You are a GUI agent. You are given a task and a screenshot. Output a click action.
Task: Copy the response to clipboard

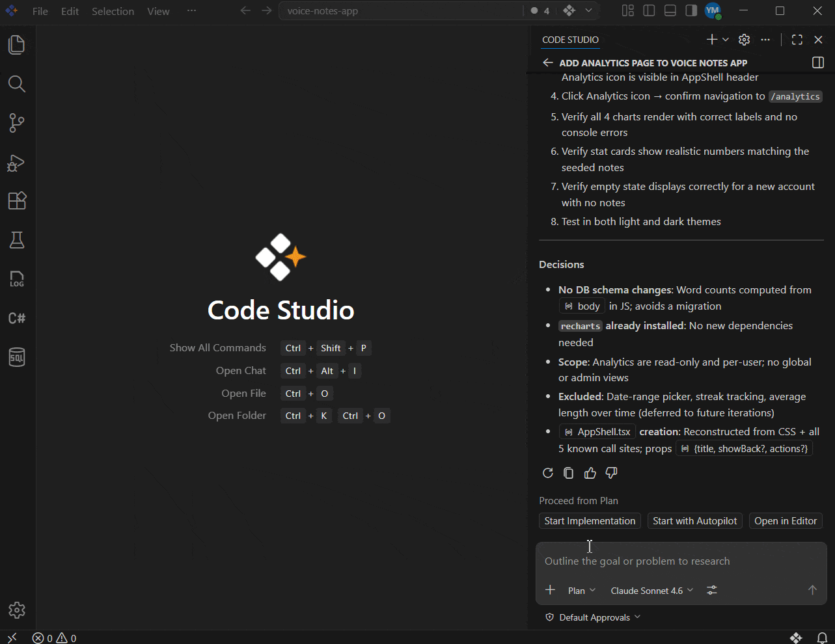click(x=569, y=473)
